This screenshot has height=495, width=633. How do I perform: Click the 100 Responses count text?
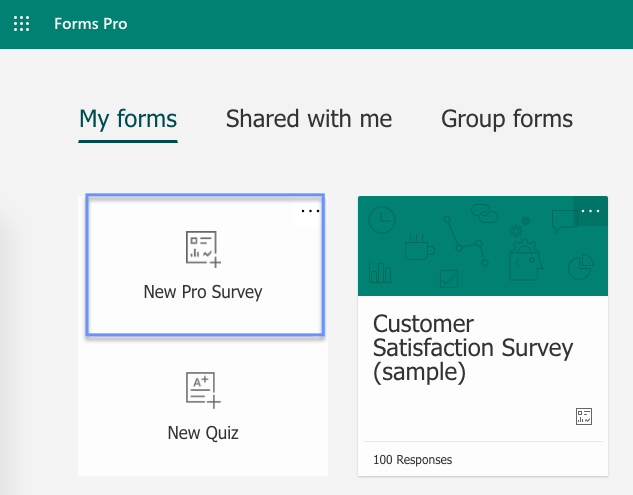click(412, 460)
